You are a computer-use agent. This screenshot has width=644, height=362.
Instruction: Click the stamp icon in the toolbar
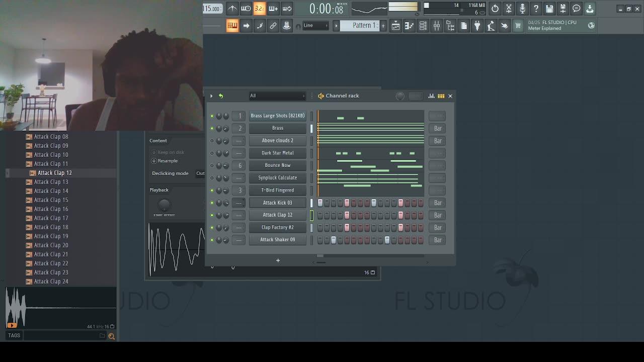click(x=287, y=26)
